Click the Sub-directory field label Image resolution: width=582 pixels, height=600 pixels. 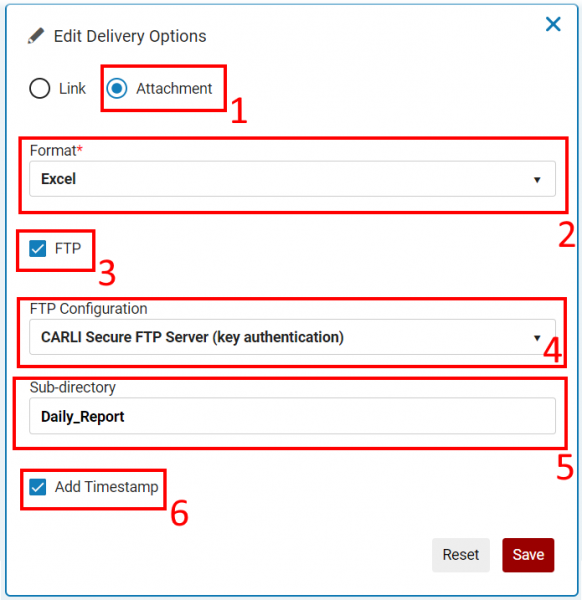[73, 387]
